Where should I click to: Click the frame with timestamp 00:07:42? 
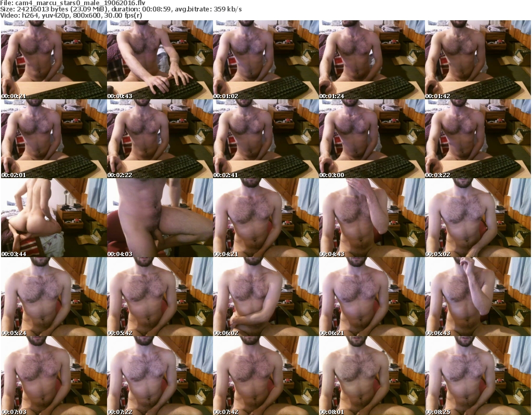coord(265,376)
